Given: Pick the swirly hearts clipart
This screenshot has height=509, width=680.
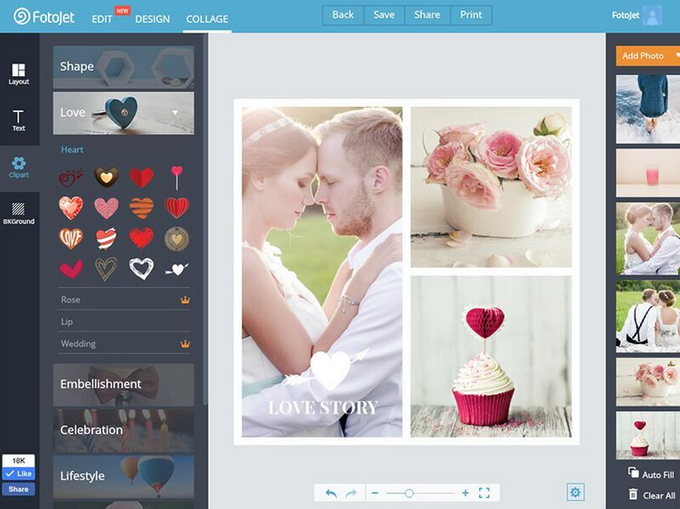Looking at the screenshot, I should (x=71, y=178).
